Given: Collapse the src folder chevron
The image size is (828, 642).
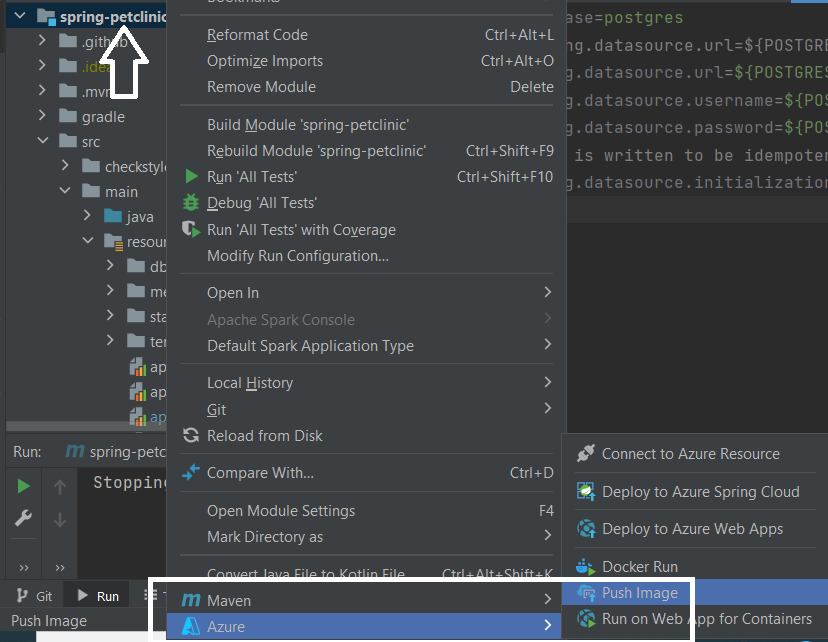Looking at the screenshot, I should tap(43, 140).
